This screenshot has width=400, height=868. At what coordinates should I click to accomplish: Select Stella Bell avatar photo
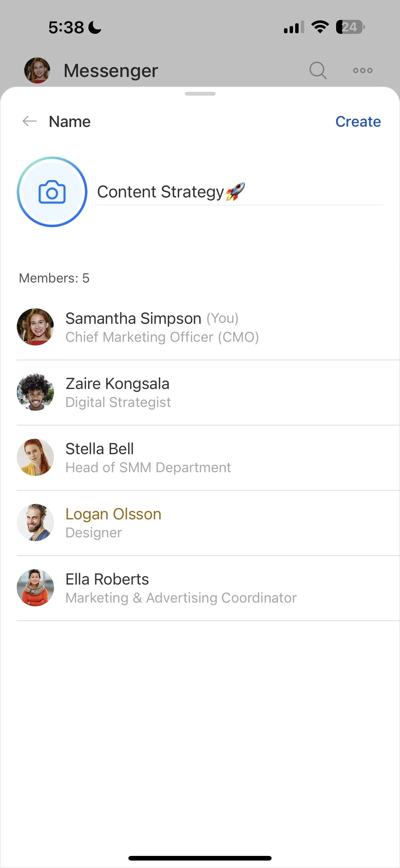(35, 457)
